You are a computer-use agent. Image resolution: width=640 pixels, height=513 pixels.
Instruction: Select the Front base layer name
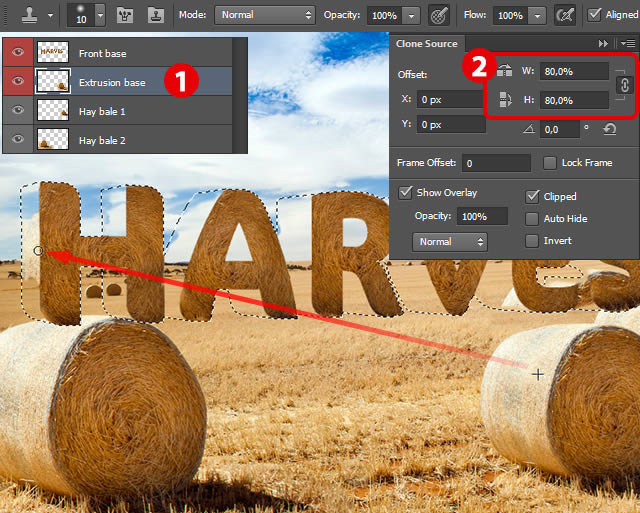102,53
